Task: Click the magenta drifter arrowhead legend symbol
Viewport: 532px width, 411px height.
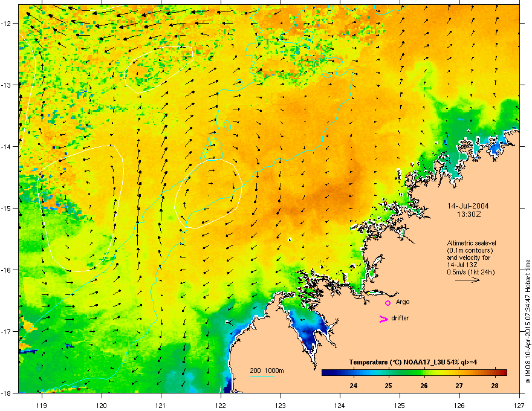Action: coord(383,319)
